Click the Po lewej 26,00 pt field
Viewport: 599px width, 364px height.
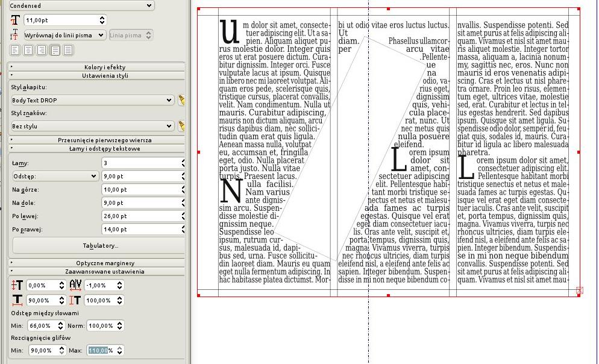(x=140, y=216)
